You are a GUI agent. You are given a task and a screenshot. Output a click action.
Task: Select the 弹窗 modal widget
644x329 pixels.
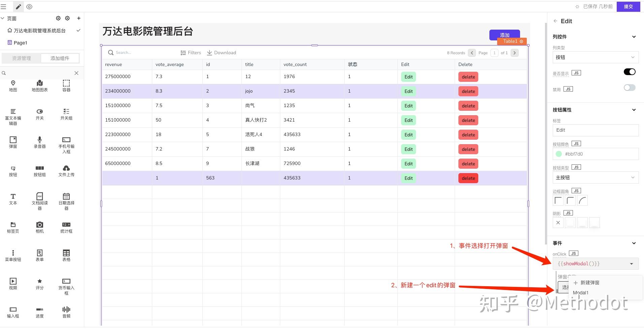coord(13,143)
